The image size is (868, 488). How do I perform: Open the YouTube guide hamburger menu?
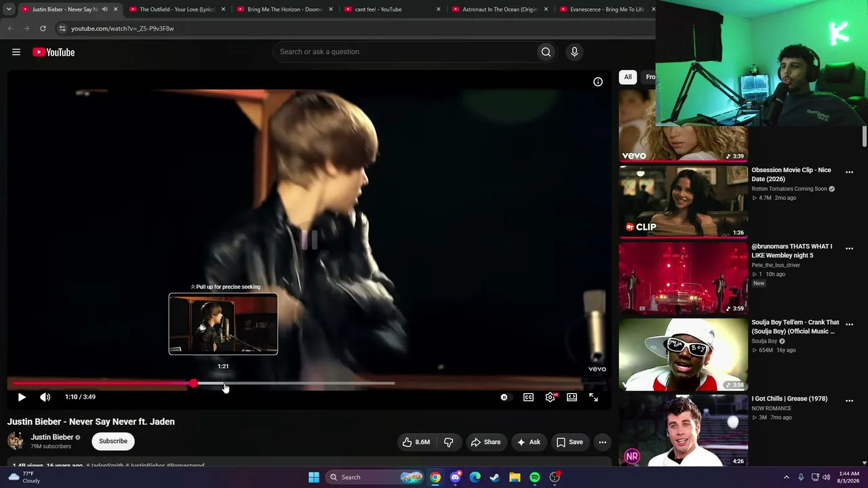coord(16,52)
